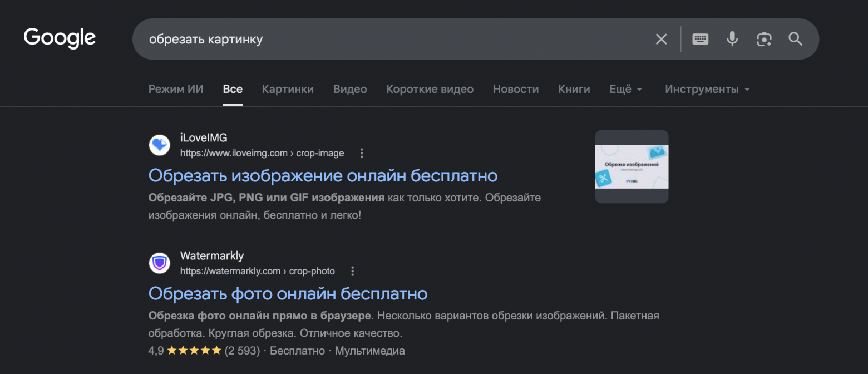Open the on-screen keyboard input tool
868x374 pixels.
point(701,39)
